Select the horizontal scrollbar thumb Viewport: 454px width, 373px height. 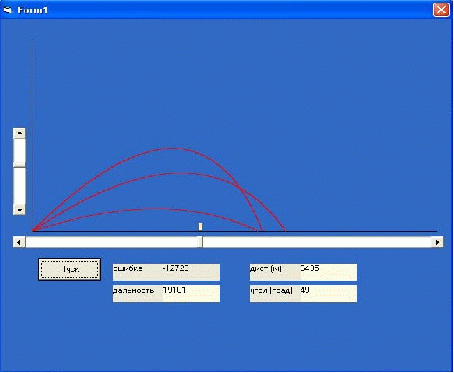pos(200,242)
